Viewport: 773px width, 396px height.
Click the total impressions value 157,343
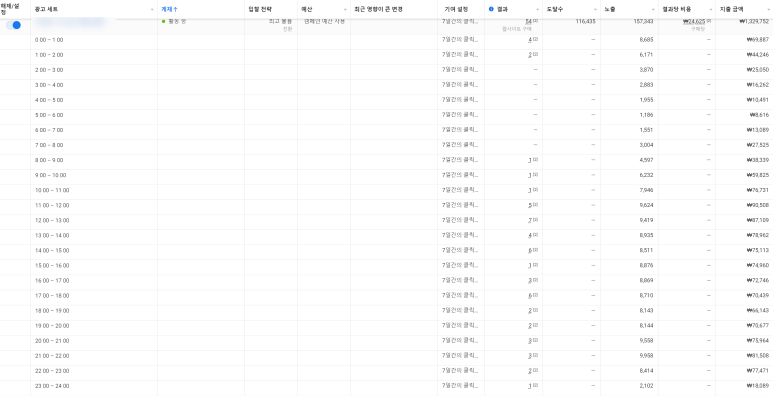click(643, 22)
